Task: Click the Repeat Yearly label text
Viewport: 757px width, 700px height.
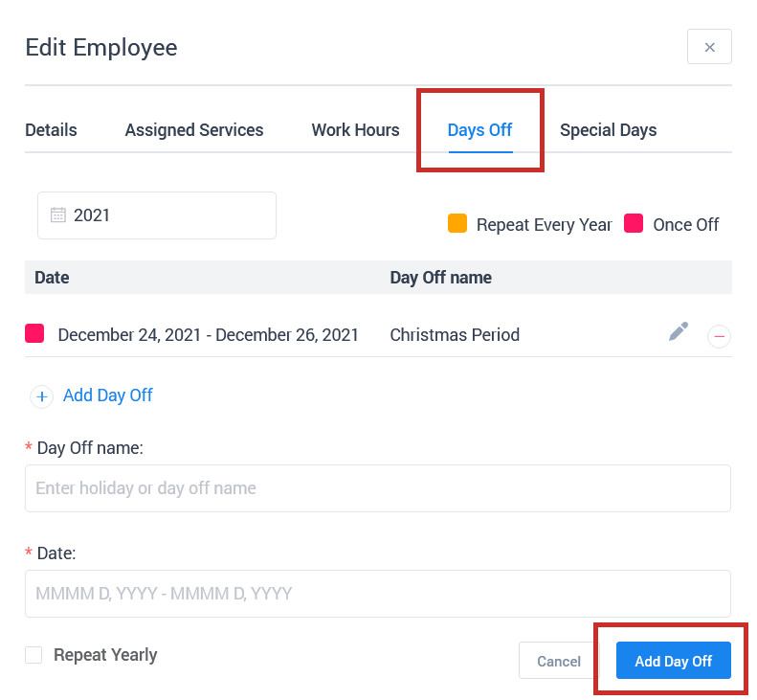Action: [x=105, y=655]
